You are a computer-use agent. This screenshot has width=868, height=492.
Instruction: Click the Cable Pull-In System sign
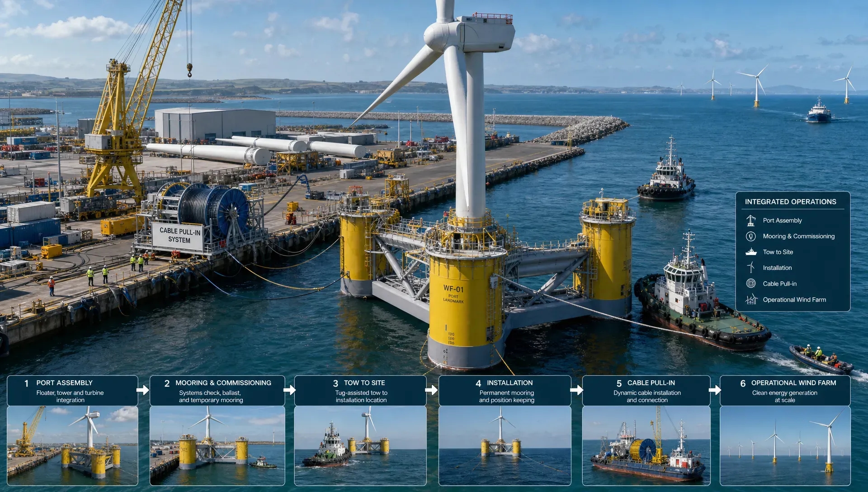point(179,236)
